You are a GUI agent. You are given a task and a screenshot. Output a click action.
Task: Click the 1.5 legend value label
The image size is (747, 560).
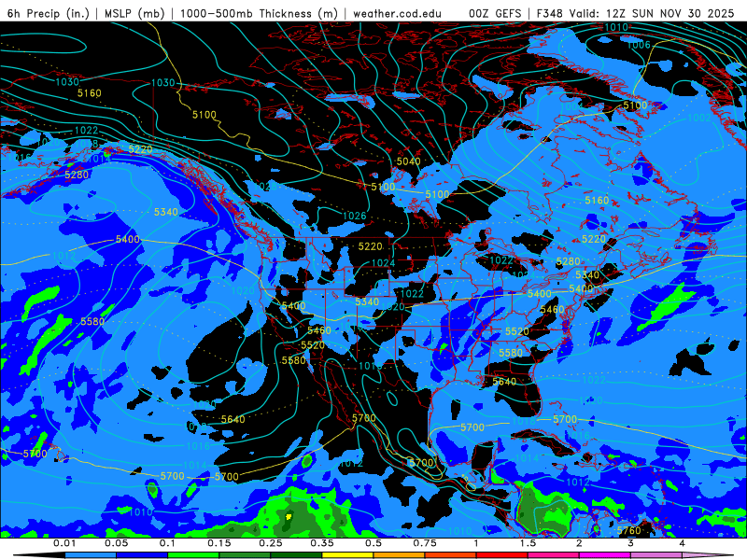click(528, 543)
